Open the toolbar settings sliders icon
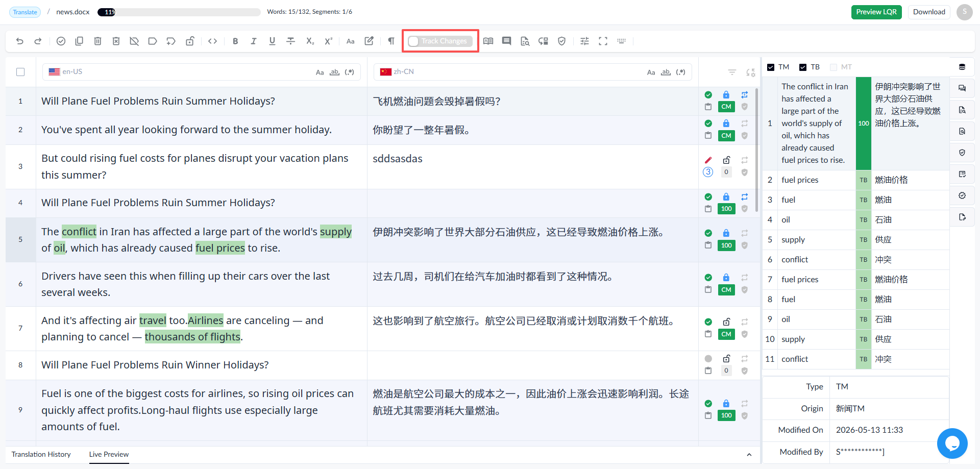Image resolution: width=980 pixels, height=469 pixels. coord(584,41)
